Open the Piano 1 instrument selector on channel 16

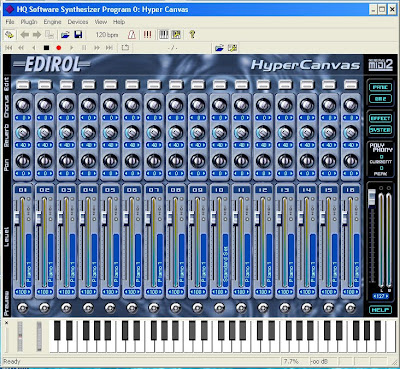pos(357,260)
